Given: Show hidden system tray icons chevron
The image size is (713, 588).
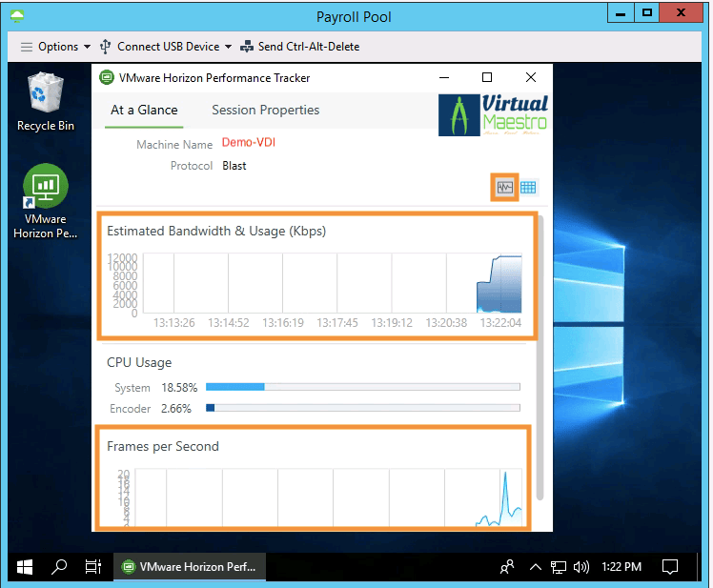Looking at the screenshot, I should 536,566.
